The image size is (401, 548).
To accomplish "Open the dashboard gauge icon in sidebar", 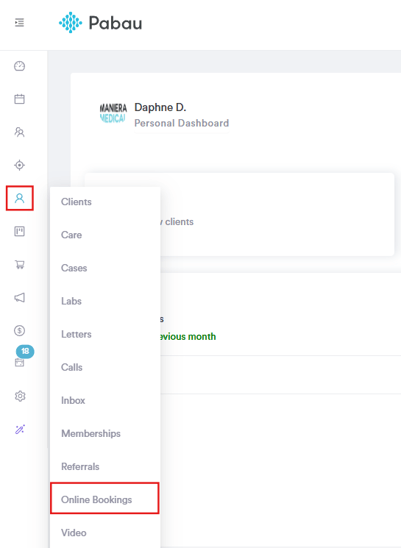I will [x=20, y=66].
